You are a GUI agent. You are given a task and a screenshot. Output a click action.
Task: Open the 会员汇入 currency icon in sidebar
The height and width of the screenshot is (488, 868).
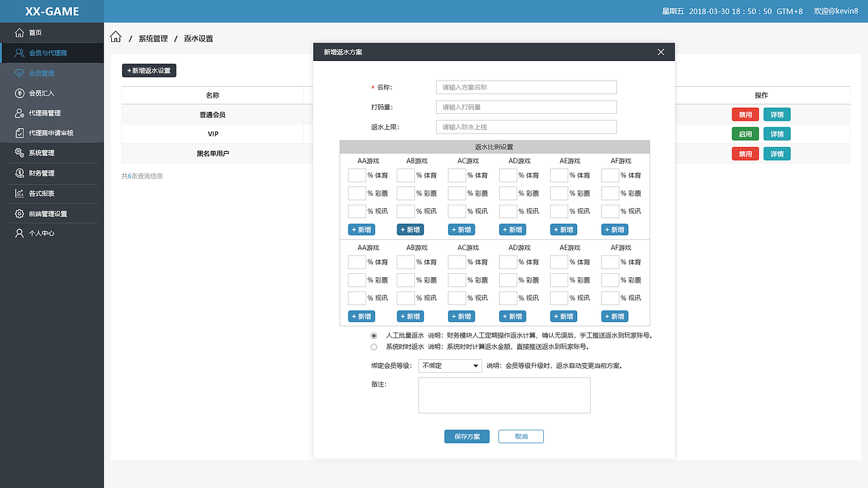coord(19,93)
